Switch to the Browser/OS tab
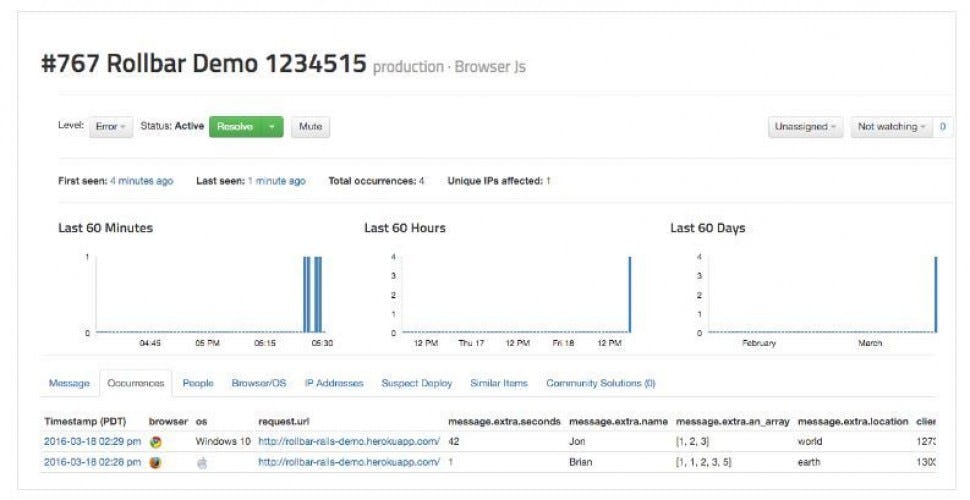The height and width of the screenshot is (500, 970). [259, 384]
